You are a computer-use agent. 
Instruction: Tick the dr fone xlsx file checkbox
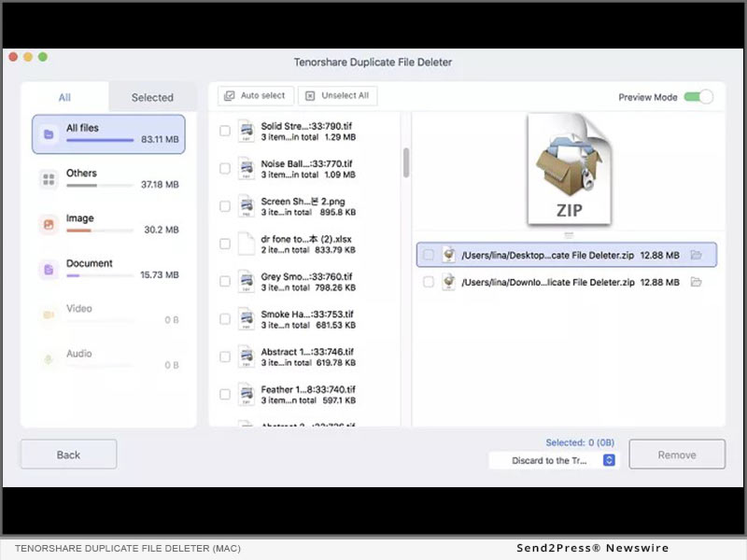click(x=225, y=244)
